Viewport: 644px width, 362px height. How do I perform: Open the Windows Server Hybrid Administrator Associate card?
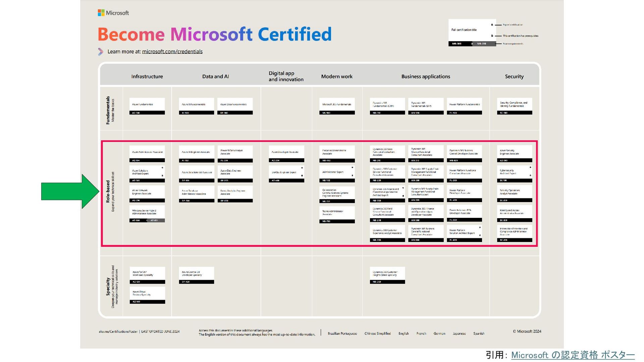click(x=147, y=214)
